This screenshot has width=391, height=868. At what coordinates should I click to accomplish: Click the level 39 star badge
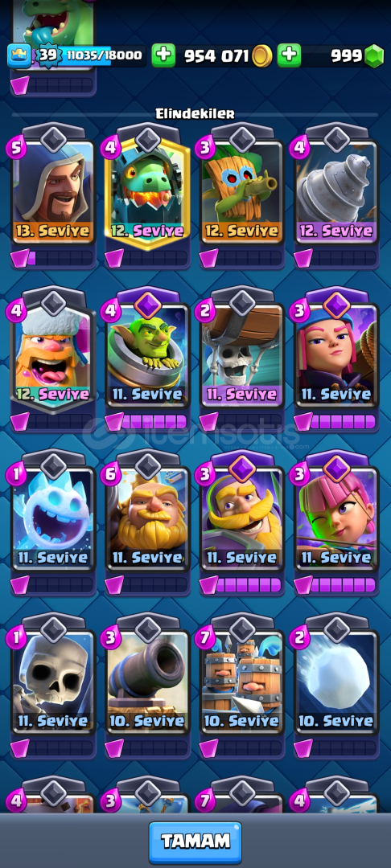point(48,55)
